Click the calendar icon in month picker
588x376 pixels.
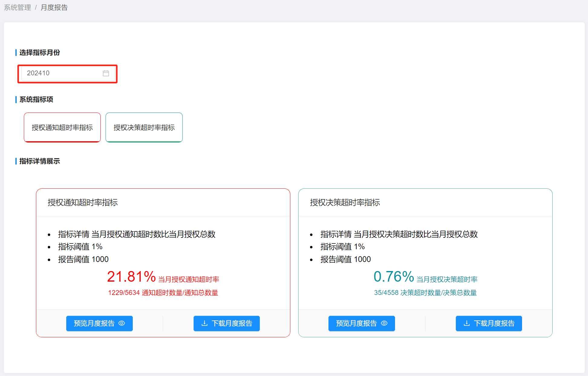click(106, 73)
